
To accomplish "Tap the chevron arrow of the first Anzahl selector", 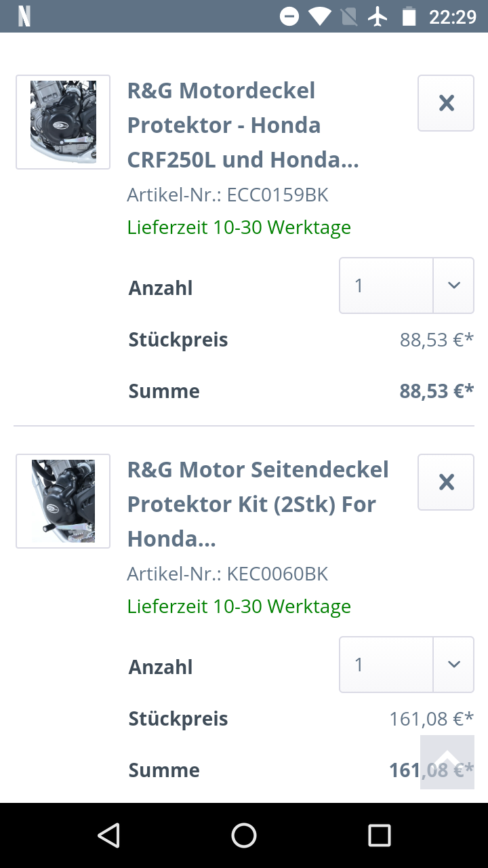I will point(453,285).
